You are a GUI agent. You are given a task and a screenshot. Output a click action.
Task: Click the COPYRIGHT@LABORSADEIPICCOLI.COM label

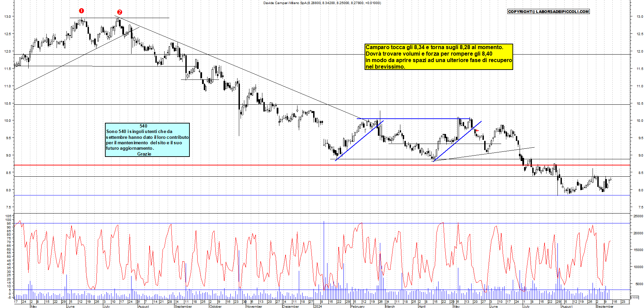coord(548,12)
